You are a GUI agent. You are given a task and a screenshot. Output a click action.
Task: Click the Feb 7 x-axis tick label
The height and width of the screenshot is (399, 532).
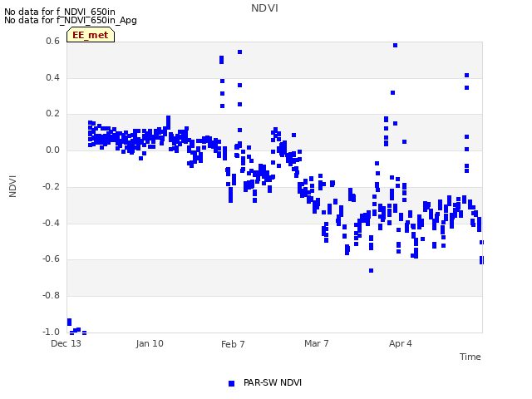pyautogui.click(x=233, y=344)
